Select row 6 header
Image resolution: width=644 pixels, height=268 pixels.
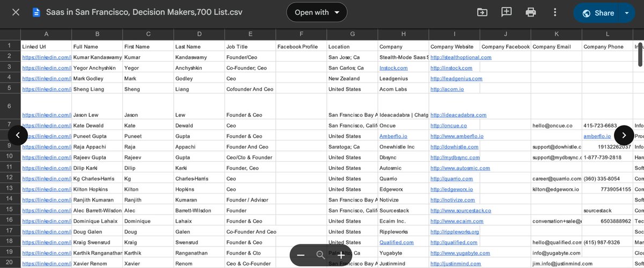pos(10,107)
